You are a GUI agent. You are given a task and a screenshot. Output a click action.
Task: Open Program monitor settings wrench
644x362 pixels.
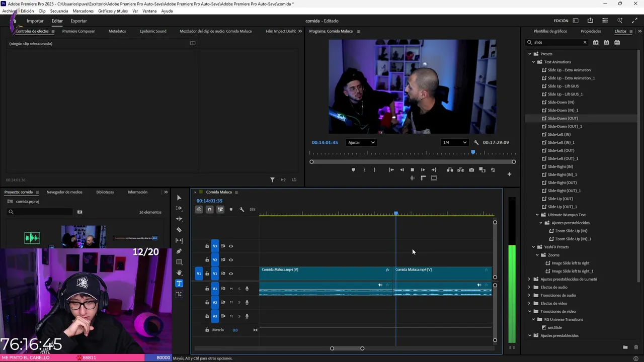[x=476, y=142]
